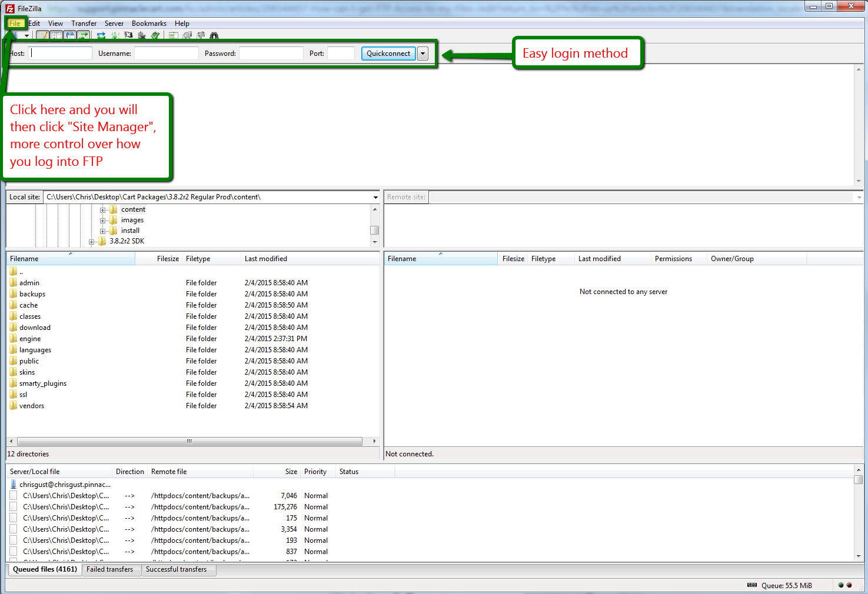Screen dimensions: 868x594
Task: Open the Help menu
Action: coord(182,24)
